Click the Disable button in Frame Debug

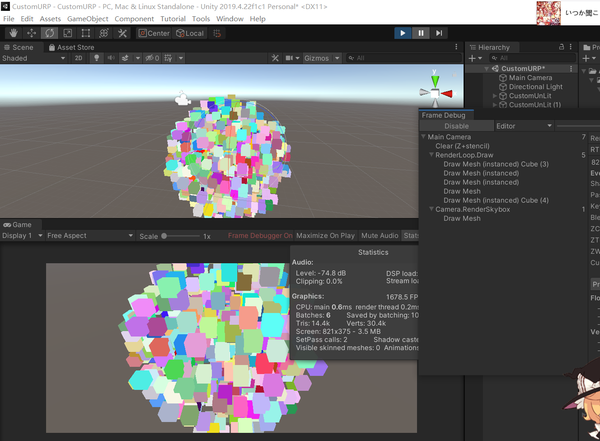click(456, 126)
